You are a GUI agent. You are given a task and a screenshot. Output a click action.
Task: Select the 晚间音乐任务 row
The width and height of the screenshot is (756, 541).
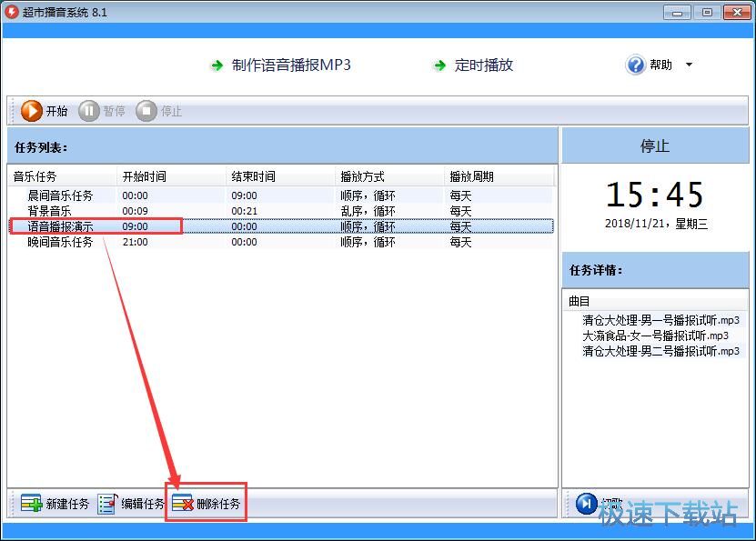click(281, 242)
